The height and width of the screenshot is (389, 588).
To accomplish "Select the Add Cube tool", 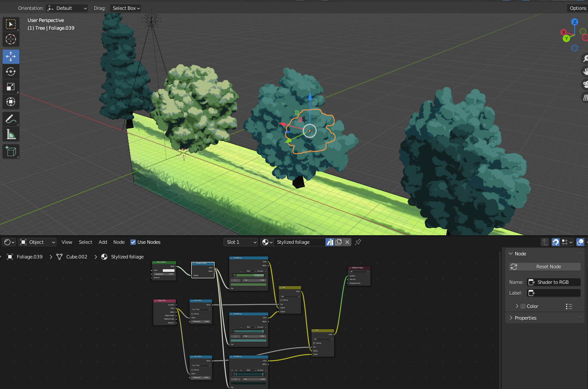I will [x=11, y=151].
